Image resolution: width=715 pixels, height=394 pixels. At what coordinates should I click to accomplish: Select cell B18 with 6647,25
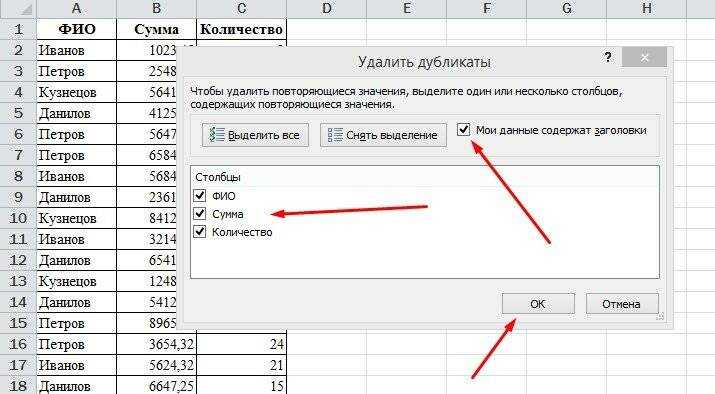pyautogui.click(x=156, y=385)
